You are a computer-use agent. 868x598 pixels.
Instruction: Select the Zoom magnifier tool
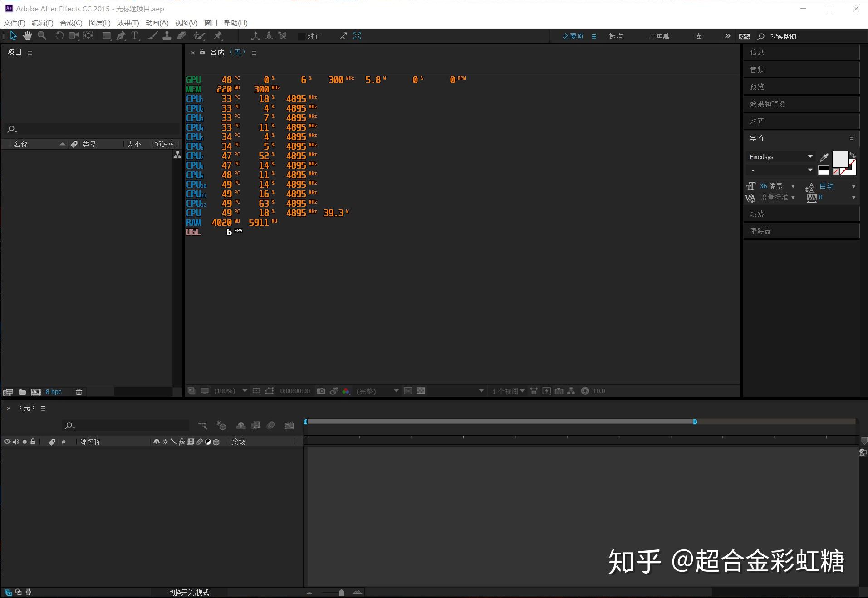42,36
